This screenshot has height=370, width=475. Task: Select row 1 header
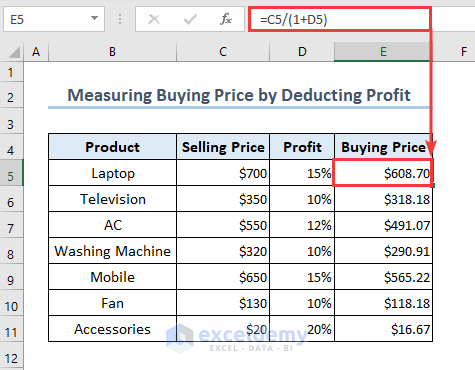coord(11,72)
